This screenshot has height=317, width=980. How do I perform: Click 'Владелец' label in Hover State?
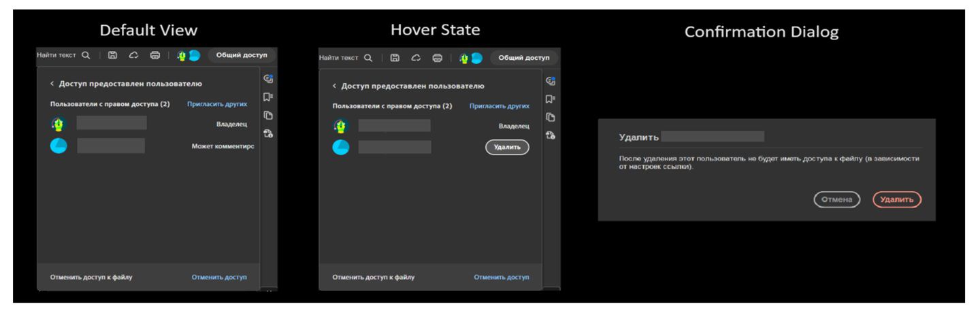click(x=514, y=127)
